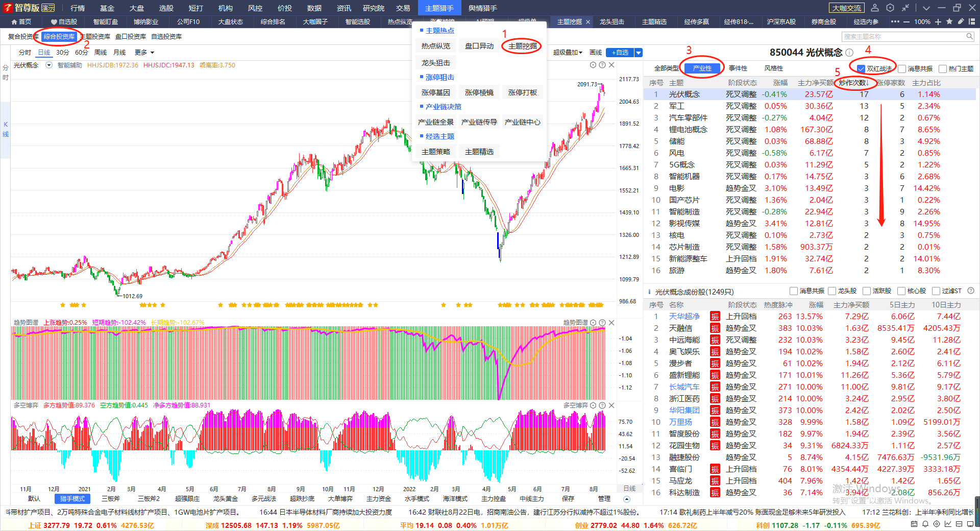
Task: Switch to the 综合投资库 tab
Action: coord(59,36)
